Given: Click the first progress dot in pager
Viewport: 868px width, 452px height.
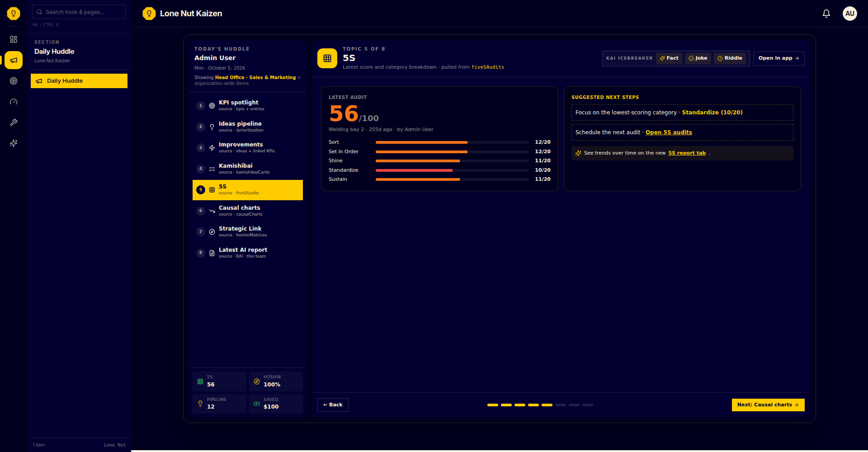Looking at the screenshot, I should click(x=493, y=405).
